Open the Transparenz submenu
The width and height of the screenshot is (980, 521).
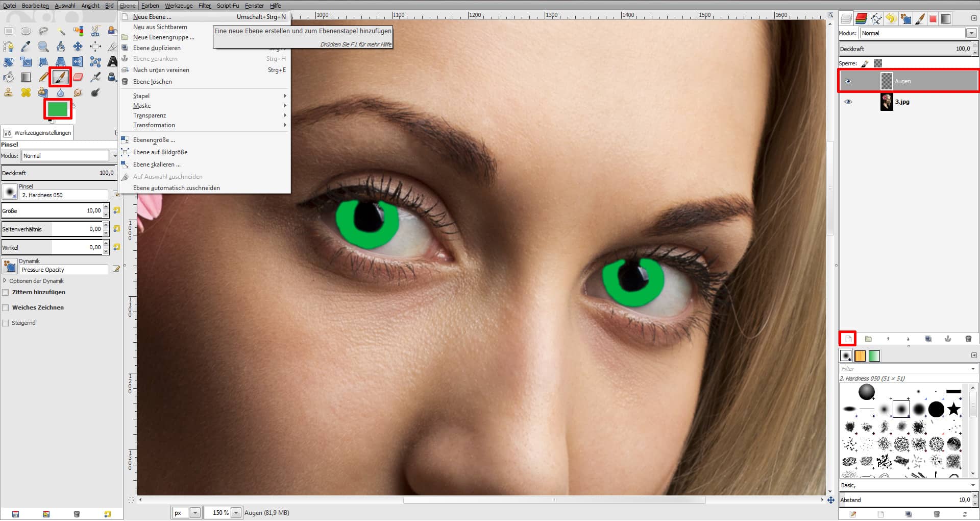point(150,115)
